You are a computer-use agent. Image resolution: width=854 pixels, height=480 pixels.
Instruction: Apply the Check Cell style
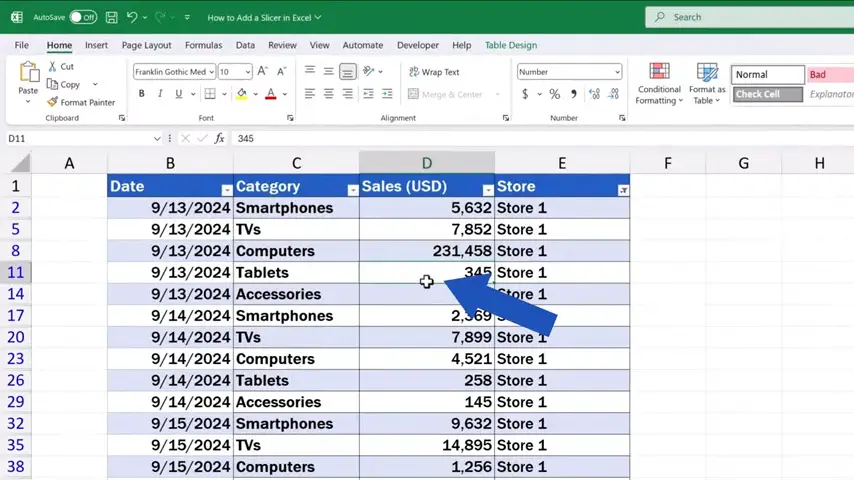[x=768, y=94]
